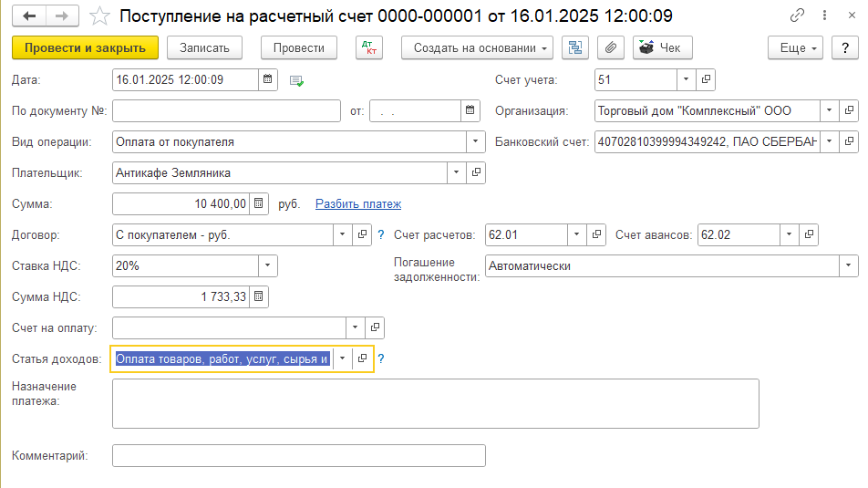The height and width of the screenshot is (488, 868).
Task: Open the Организация item form
Action: point(849,110)
